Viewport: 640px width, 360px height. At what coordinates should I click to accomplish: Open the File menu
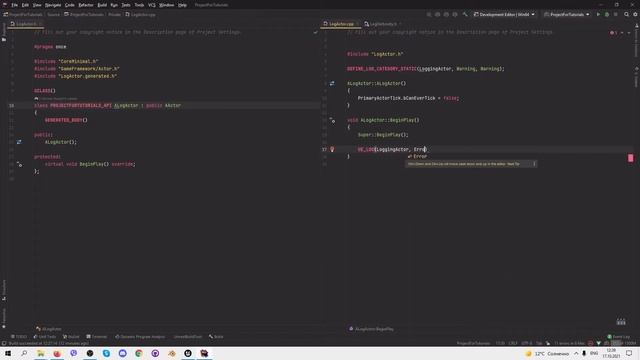[14, 5]
